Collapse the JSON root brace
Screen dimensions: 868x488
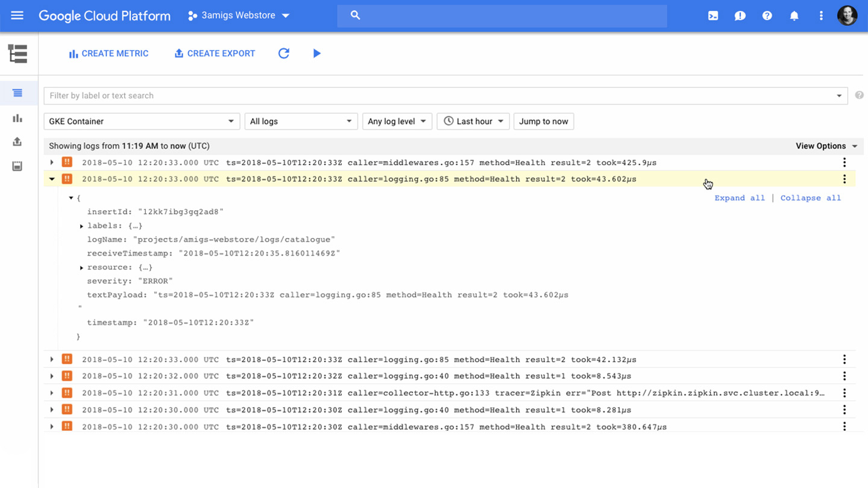[x=71, y=198]
